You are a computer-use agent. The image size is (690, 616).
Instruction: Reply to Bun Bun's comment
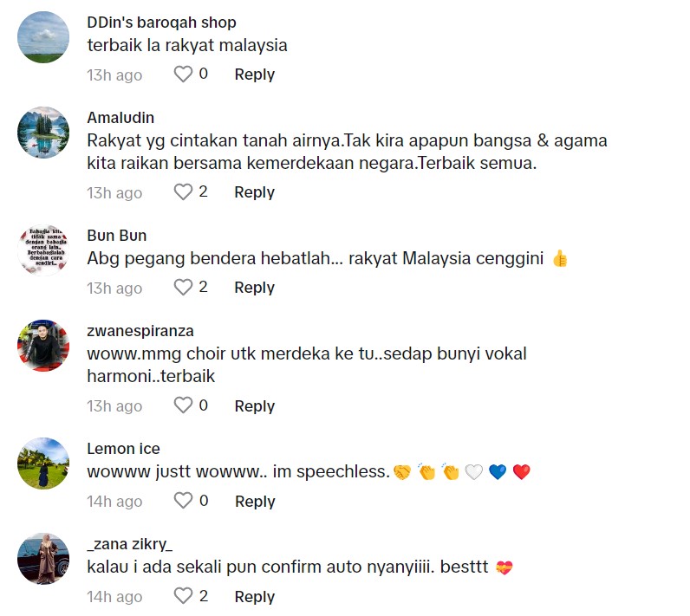coord(254,288)
